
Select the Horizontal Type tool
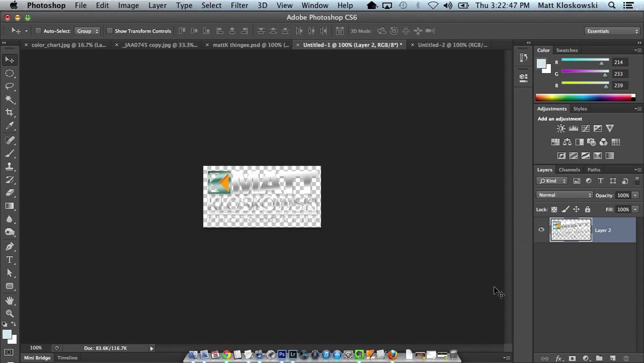(10, 260)
